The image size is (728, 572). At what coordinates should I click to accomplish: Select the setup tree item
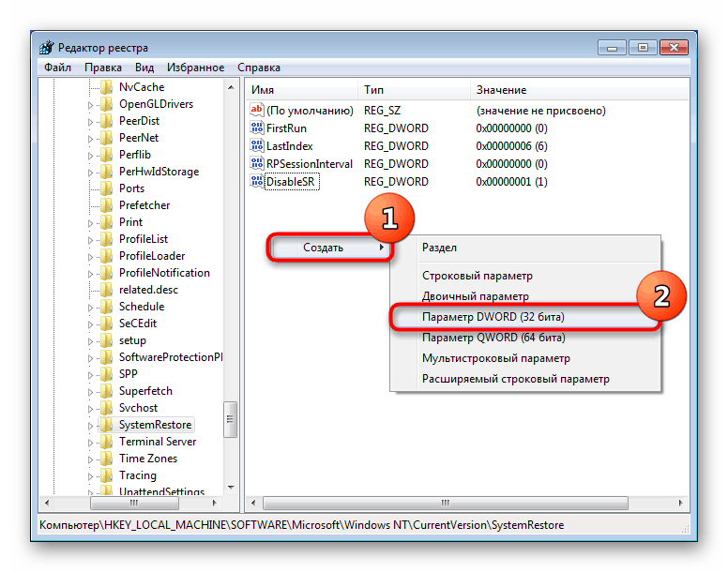coord(132,340)
